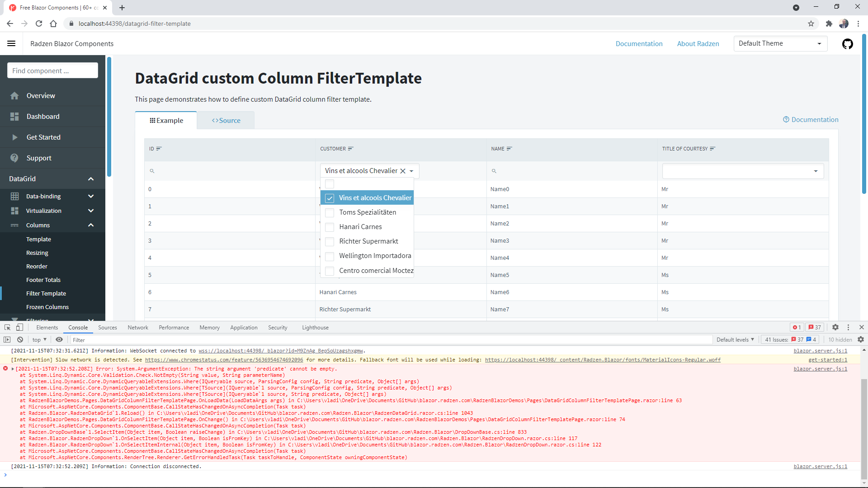The width and height of the screenshot is (868, 488).
Task: Toggle the device toolbar in DevTools
Action: click(x=19, y=327)
